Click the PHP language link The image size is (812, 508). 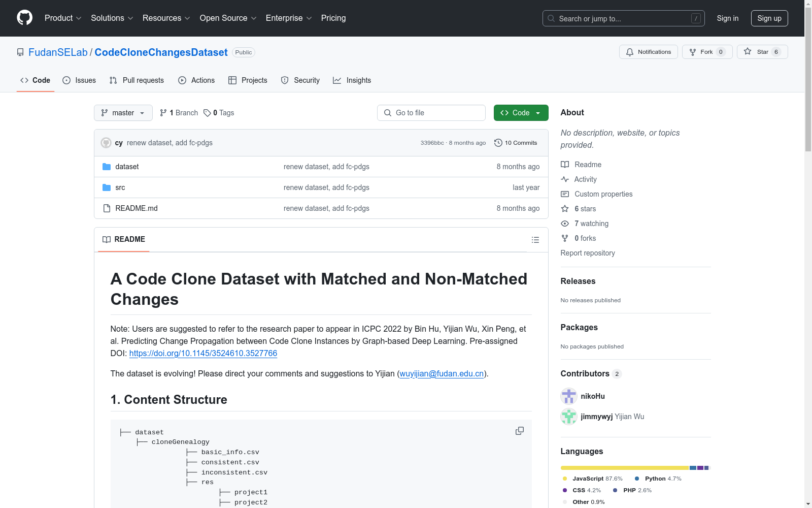(632, 490)
